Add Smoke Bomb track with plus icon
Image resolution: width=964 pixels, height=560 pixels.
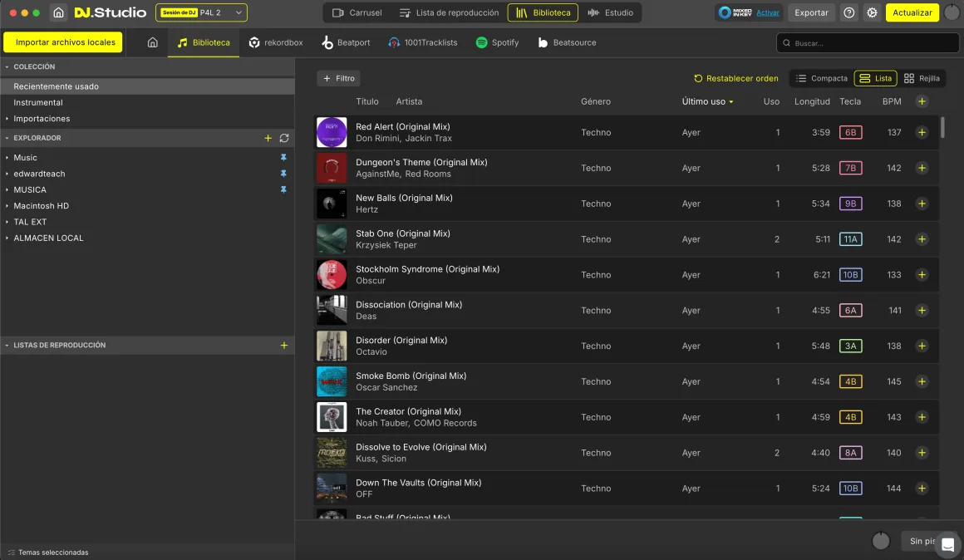point(922,381)
